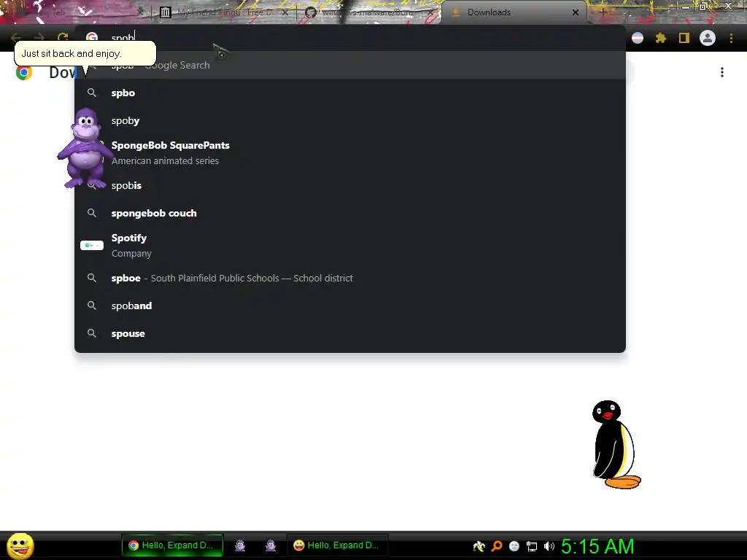Screen dimensions: 747x560
Task: Open smiley 'Hello, Expand D...' taskbar button
Action: pos(337,545)
